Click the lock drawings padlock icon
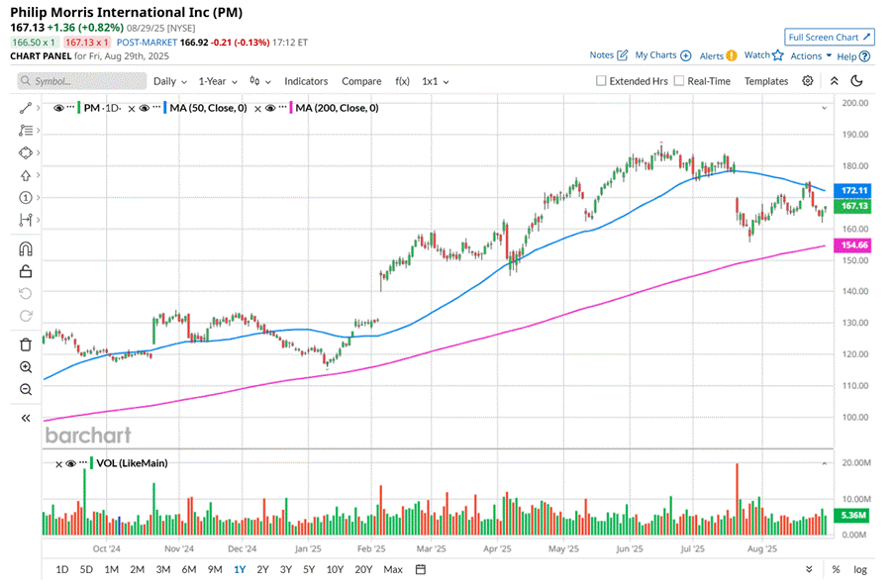The image size is (894, 588). 26,271
